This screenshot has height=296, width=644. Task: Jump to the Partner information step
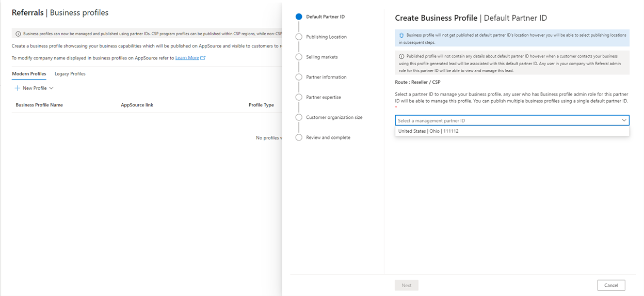pyautogui.click(x=326, y=77)
